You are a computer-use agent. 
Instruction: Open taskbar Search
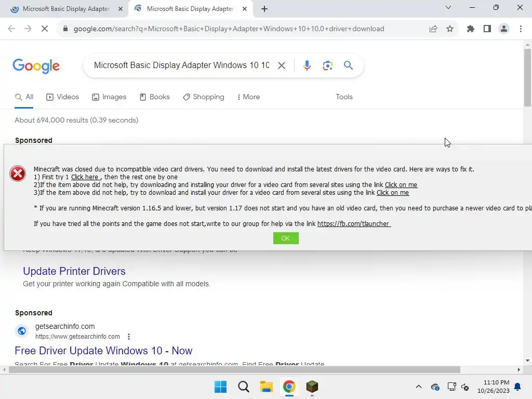(x=244, y=387)
